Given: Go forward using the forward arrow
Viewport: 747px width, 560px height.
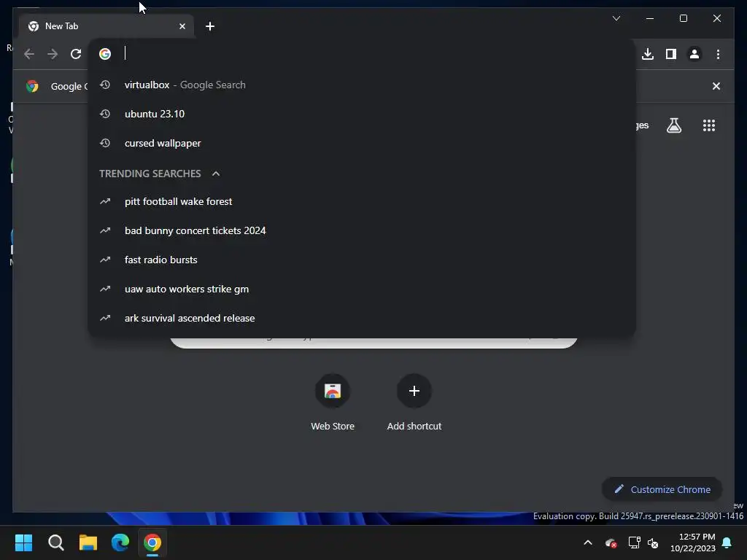Looking at the screenshot, I should pyautogui.click(x=53, y=54).
